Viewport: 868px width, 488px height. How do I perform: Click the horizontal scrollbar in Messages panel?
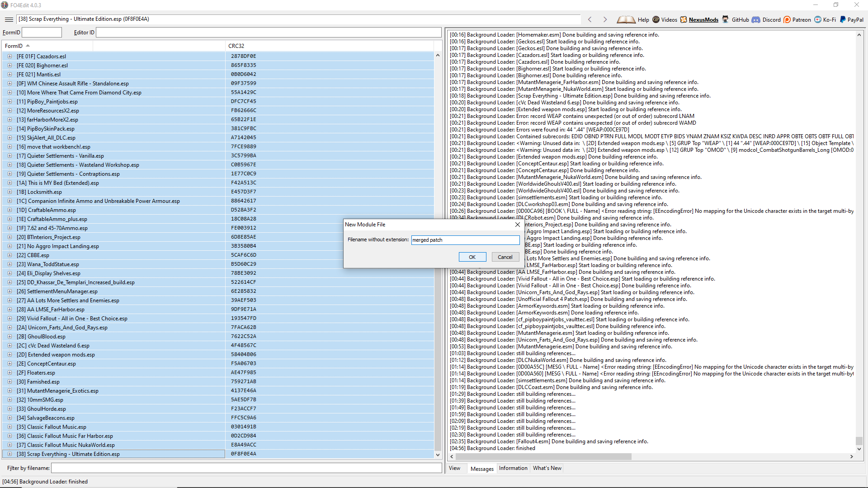(542, 457)
